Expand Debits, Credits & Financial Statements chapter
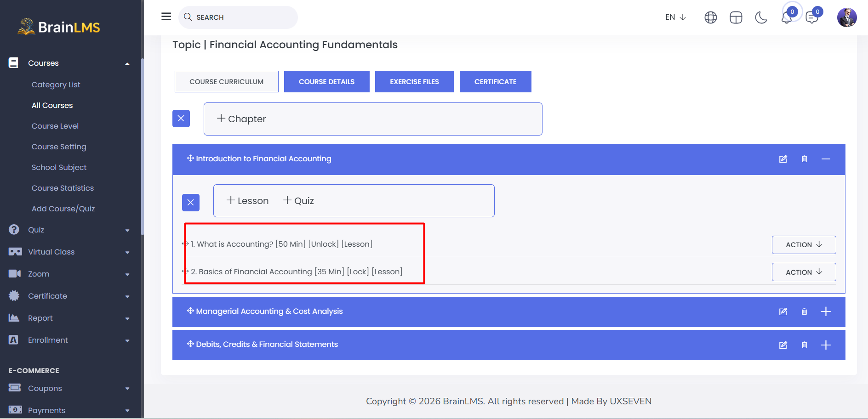Image resolution: width=868 pixels, height=419 pixels. pos(826,345)
